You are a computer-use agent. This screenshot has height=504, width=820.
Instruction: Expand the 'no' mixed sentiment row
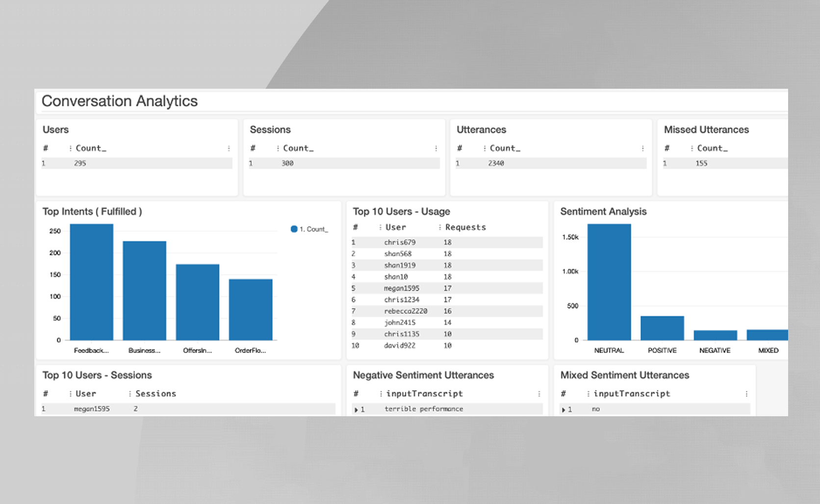pos(564,409)
